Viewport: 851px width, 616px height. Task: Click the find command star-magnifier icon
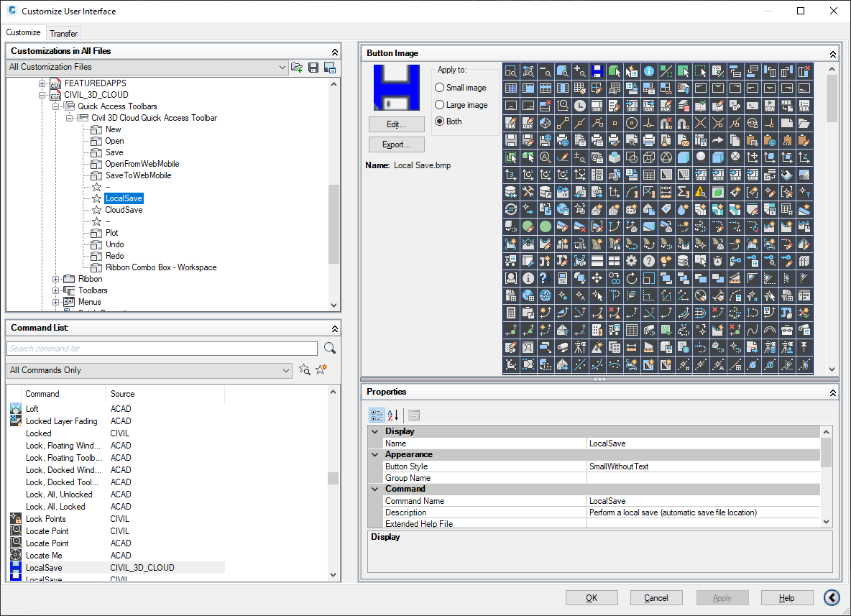[x=305, y=370]
